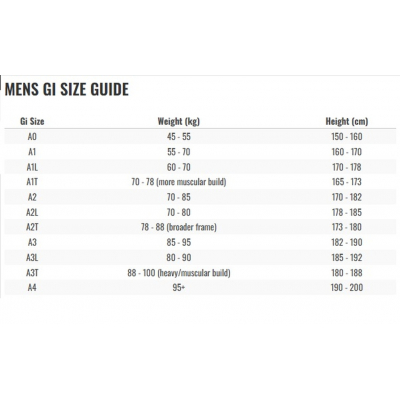Click the MENS GI SIZE GUIDE heading

[x=67, y=89]
